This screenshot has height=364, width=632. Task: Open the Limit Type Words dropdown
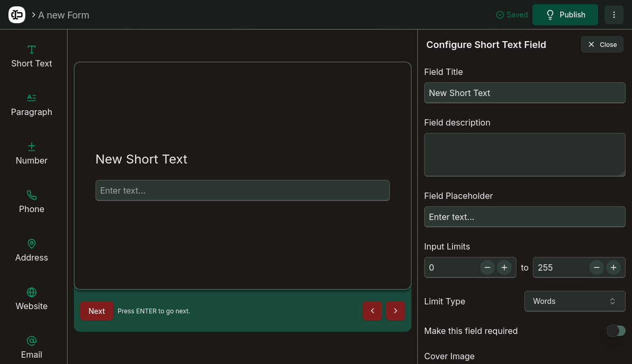pyautogui.click(x=575, y=301)
